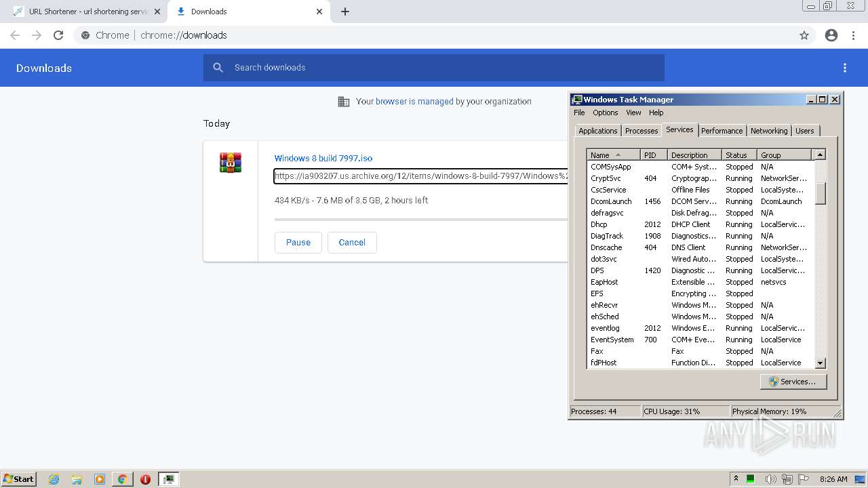The height and width of the screenshot is (488, 868).
Task: Open the Action Center flag icon
Action: coord(804,479)
